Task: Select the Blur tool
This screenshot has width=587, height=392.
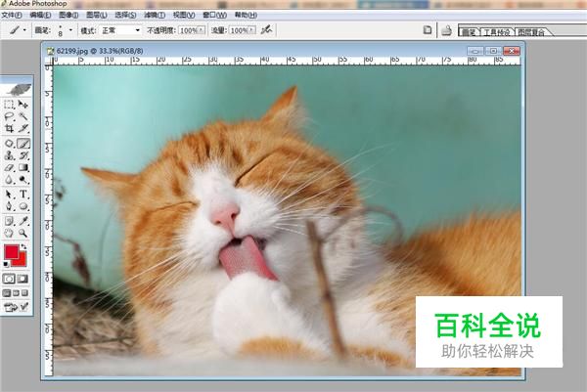Action: 9,180
